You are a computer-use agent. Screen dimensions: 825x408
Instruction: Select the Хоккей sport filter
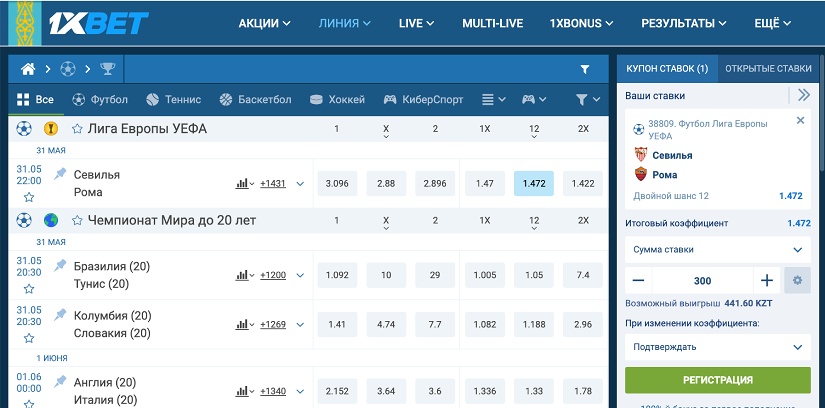[337, 99]
